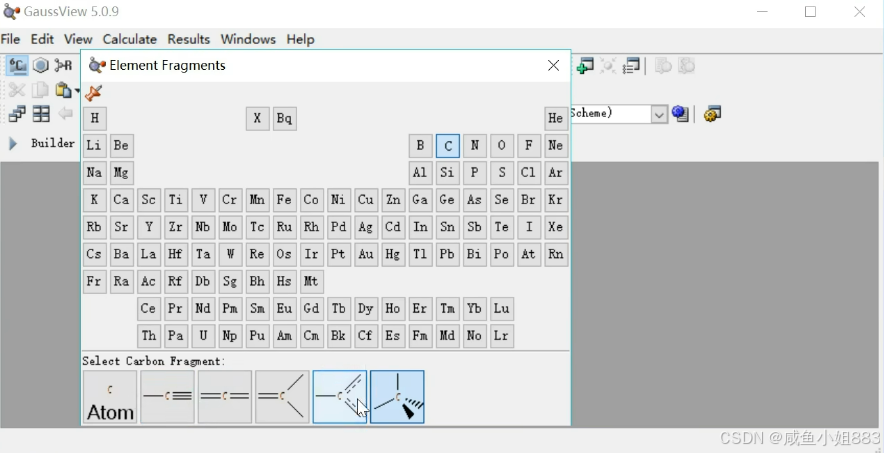
Task: Select the X dummy atom button
Action: [258, 118]
